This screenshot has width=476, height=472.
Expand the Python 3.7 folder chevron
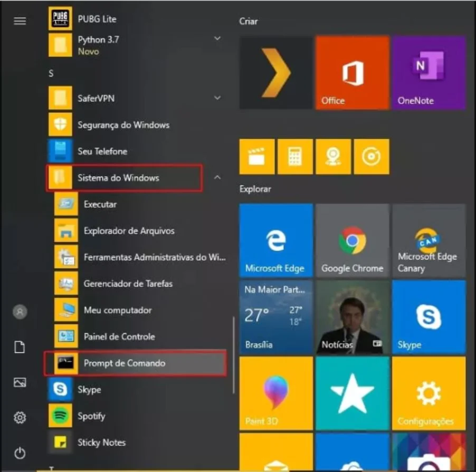tap(217, 38)
